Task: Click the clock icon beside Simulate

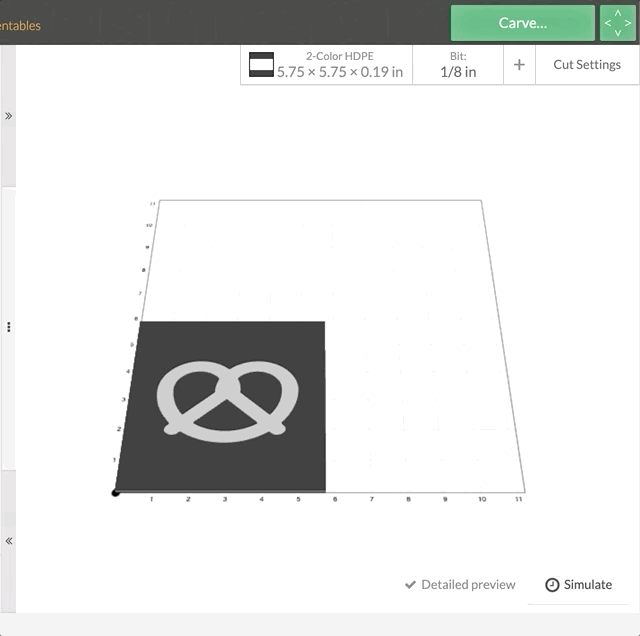Action: click(552, 585)
